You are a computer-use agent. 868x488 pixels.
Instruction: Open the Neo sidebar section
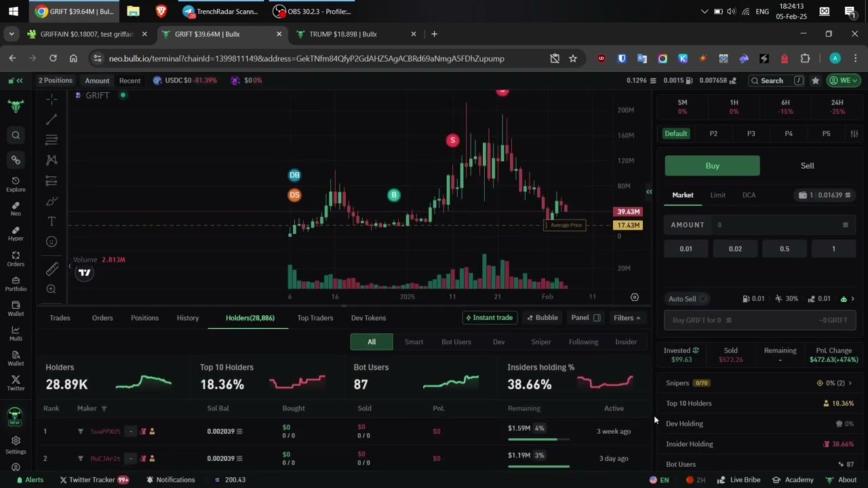pyautogui.click(x=16, y=209)
